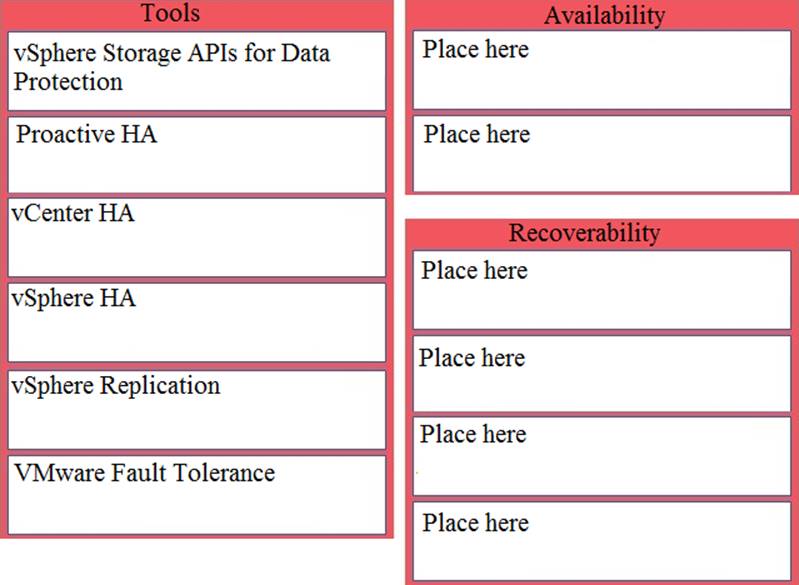Select first Place here slot under Recoverability
The image size is (799, 585).
(x=602, y=291)
